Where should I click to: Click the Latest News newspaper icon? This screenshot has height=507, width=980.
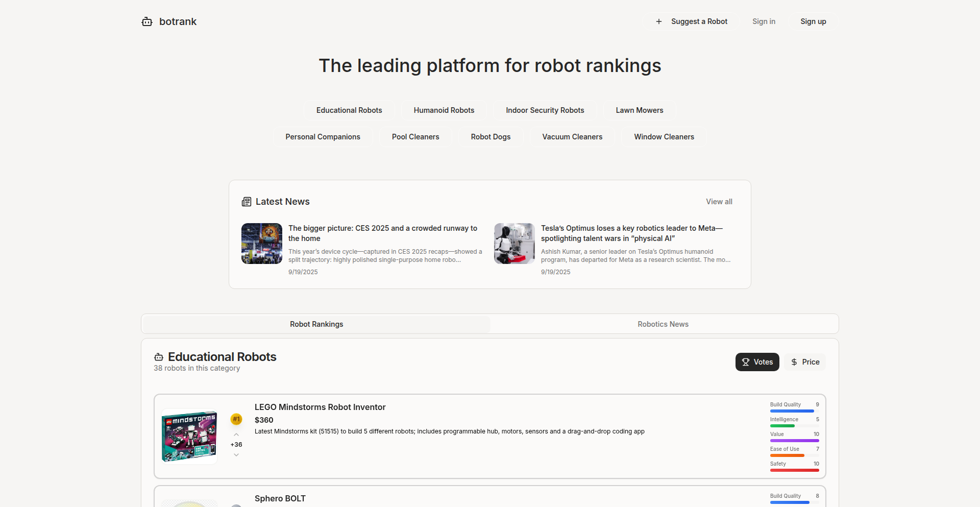pos(247,202)
